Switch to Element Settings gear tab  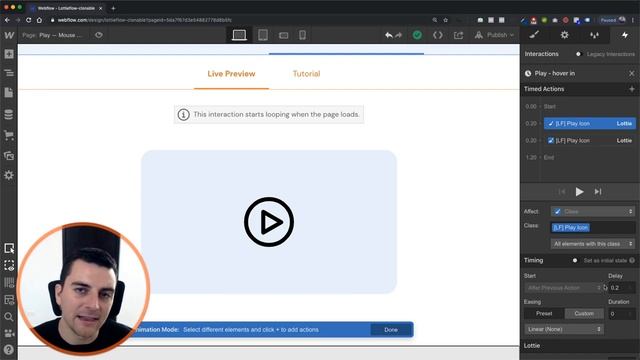564,35
